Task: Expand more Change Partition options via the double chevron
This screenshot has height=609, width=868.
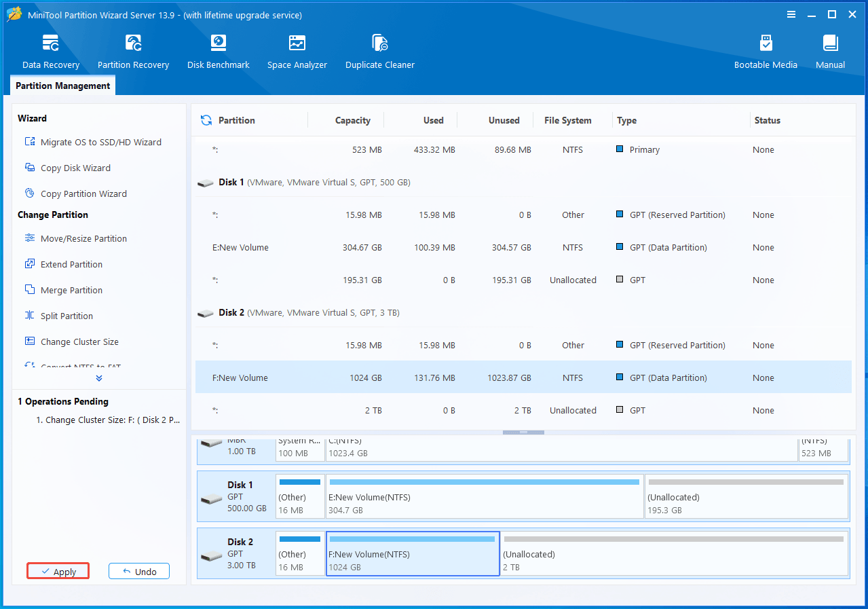Action: 99,378
